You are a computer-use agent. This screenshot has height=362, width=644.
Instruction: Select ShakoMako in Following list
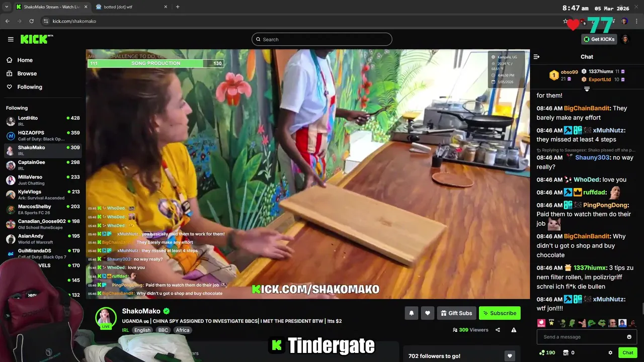(x=43, y=150)
